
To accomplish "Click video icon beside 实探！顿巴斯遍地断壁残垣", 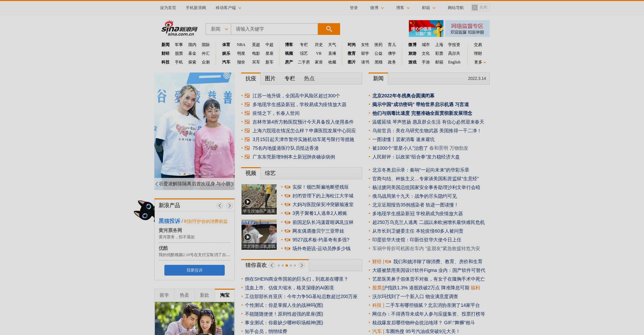I will pos(287,187).
